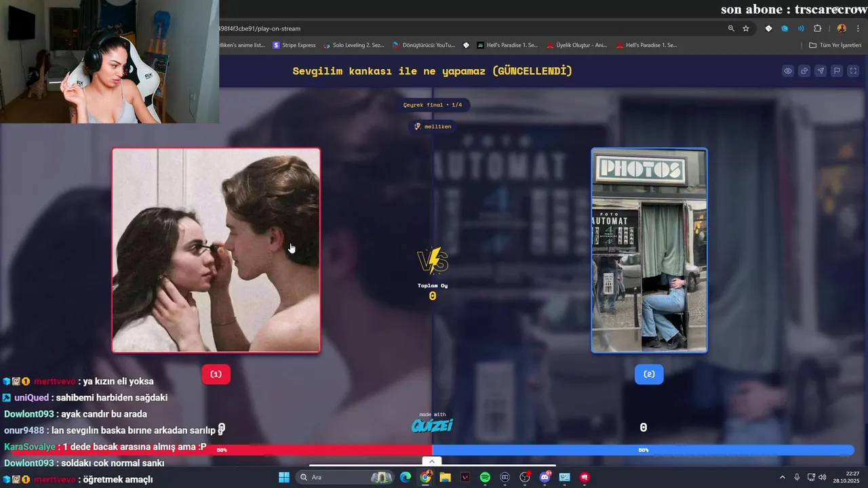Open the Chrome three-dot menu
The image size is (868, 488).
pyautogui.click(x=857, y=28)
